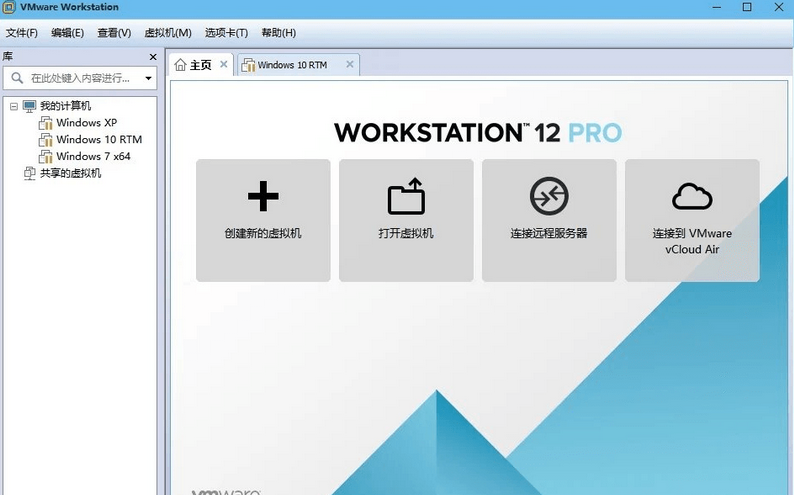Open the library search dropdown arrow
Image resolution: width=794 pixels, height=495 pixels.
(148, 78)
